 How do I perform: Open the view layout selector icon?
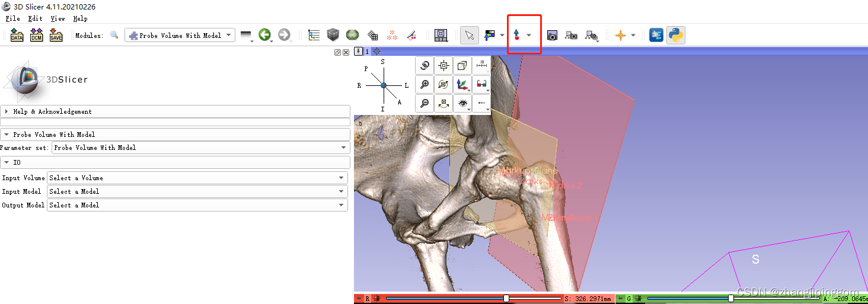(x=441, y=36)
